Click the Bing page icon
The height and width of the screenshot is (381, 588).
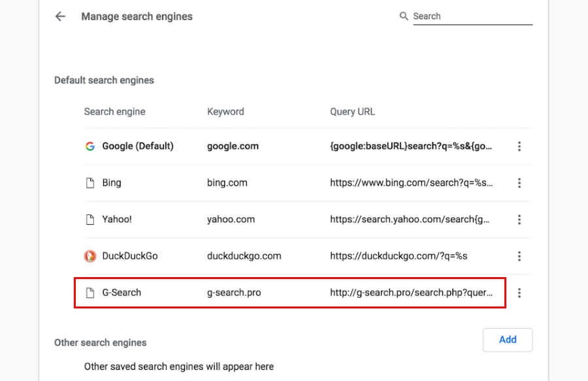pos(90,183)
